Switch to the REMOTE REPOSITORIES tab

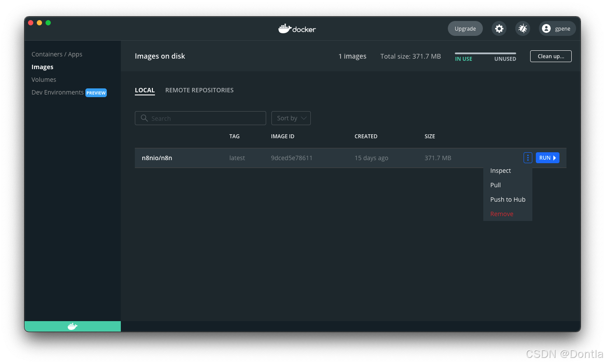[x=199, y=90]
